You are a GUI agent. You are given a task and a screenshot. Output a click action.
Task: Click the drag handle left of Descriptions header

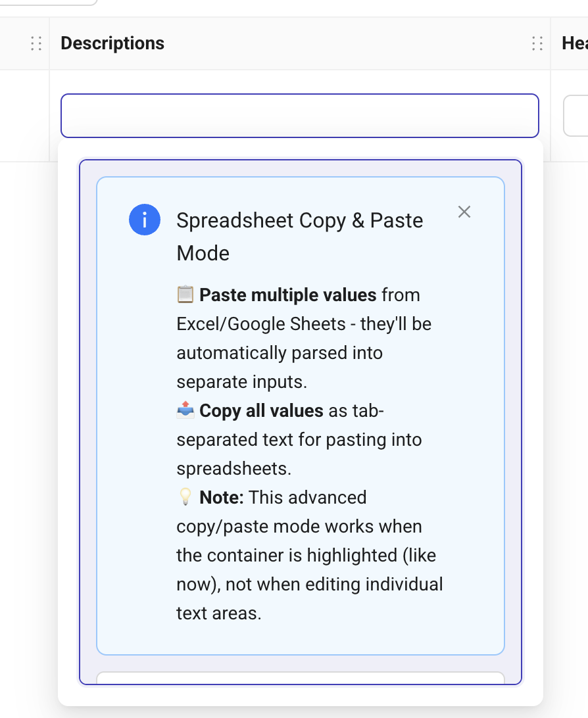pos(36,43)
